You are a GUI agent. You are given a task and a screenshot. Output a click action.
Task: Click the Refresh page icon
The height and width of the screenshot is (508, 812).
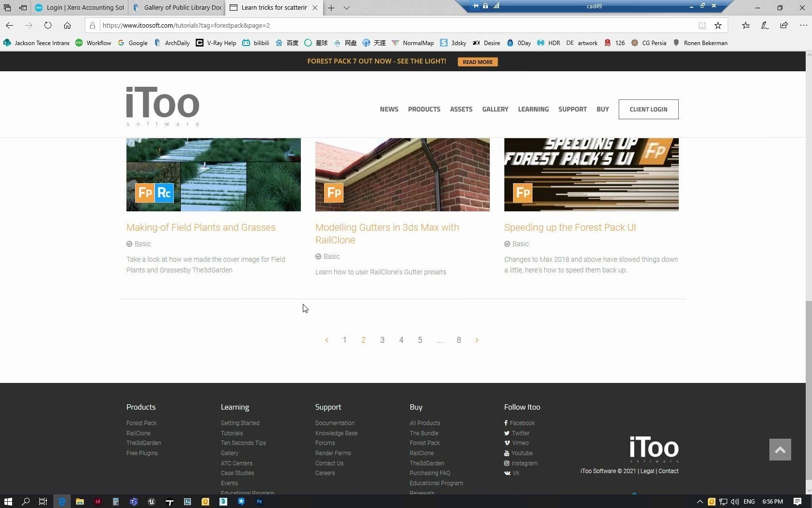point(47,25)
